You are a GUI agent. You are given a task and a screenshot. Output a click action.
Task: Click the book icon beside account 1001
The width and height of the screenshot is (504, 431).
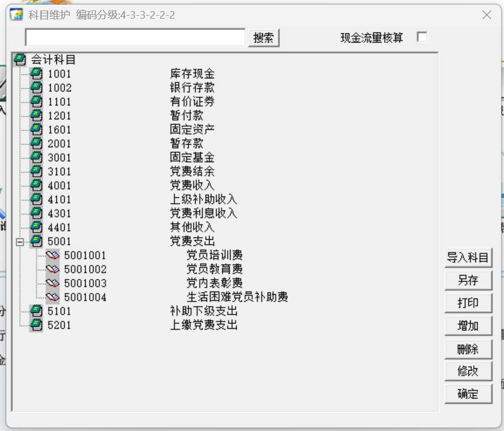pos(36,74)
